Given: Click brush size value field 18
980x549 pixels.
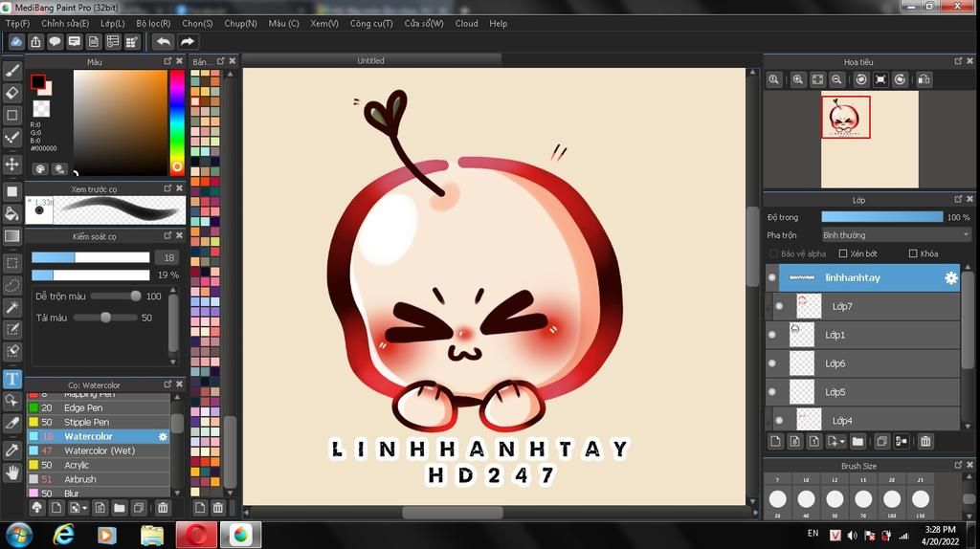Looking at the screenshot, I should [168, 257].
